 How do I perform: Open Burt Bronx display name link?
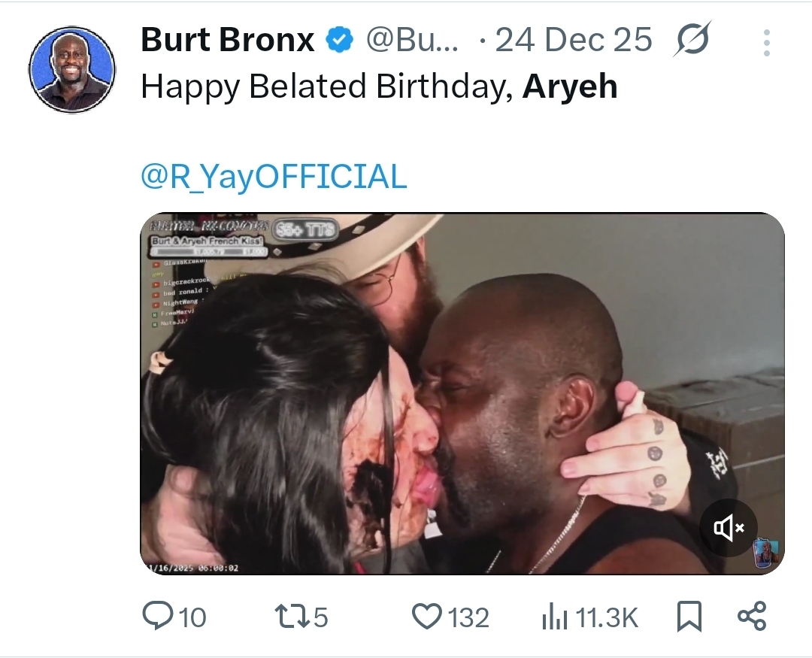point(227,40)
